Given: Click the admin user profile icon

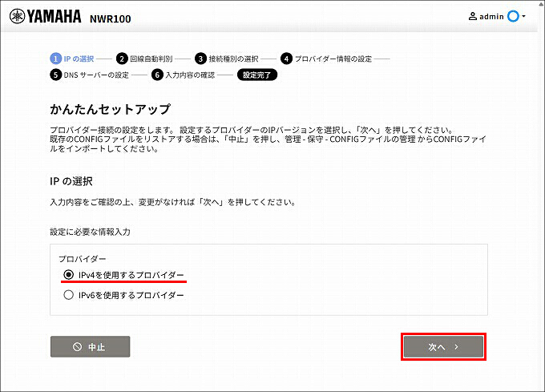Looking at the screenshot, I should [x=472, y=16].
